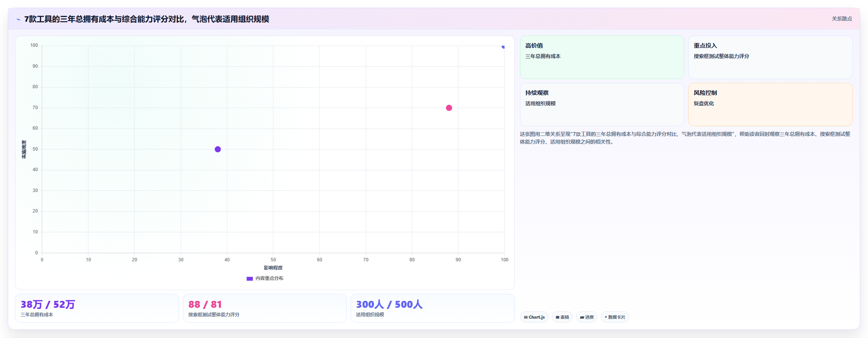Click 搜索框测试整体能力评分 under 重点投入
The image size is (868, 338).
[721, 56]
